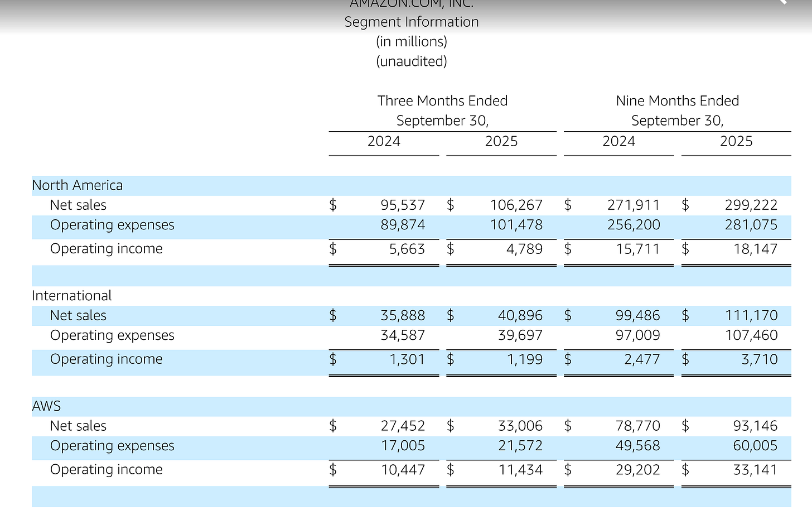The width and height of the screenshot is (812, 510).
Task: Click 'Operating expenses' label under North America
Action: (112, 225)
